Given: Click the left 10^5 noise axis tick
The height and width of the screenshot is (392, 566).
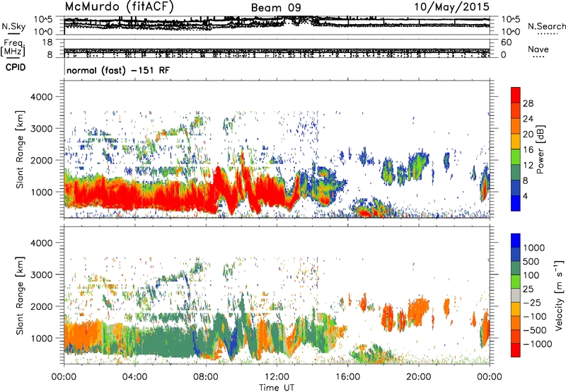Looking at the screenshot, I should tap(45, 19).
